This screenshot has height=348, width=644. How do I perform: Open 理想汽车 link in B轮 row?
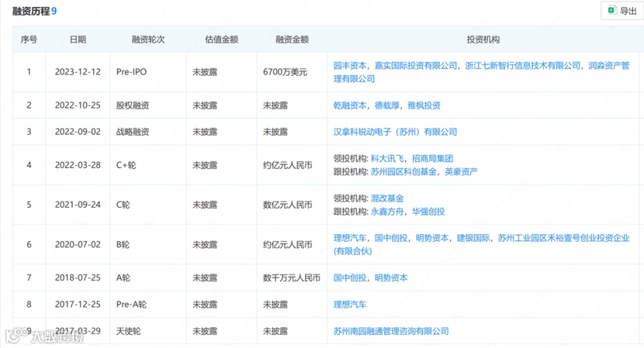(x=350, y=238)
